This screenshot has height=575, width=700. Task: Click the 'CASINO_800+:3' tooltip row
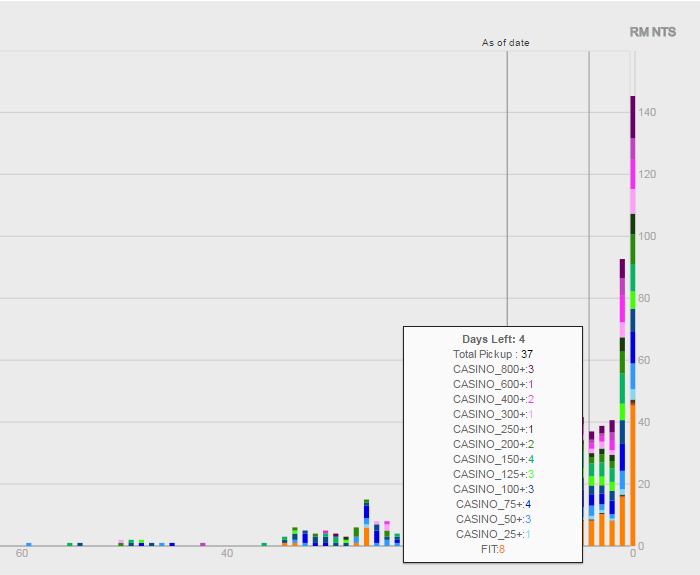tap(493, 370)
